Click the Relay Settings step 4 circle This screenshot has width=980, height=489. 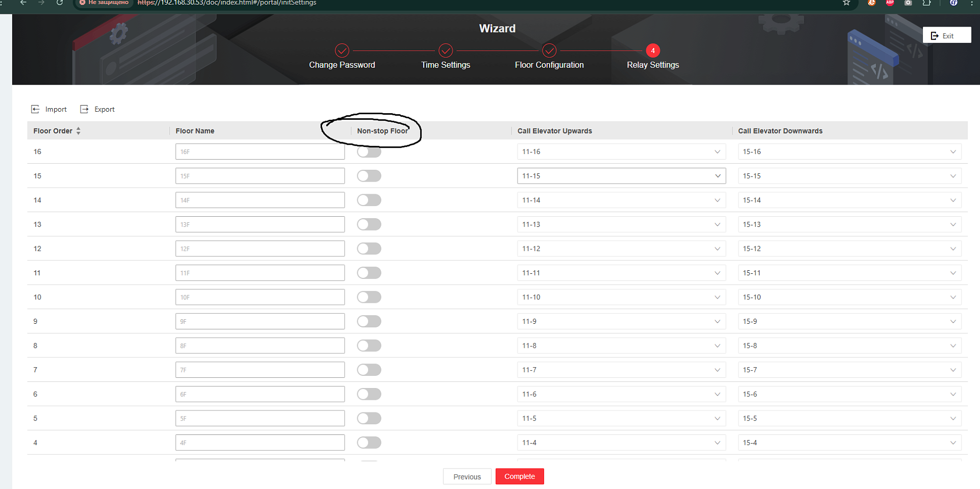click(x=653, y=50)
